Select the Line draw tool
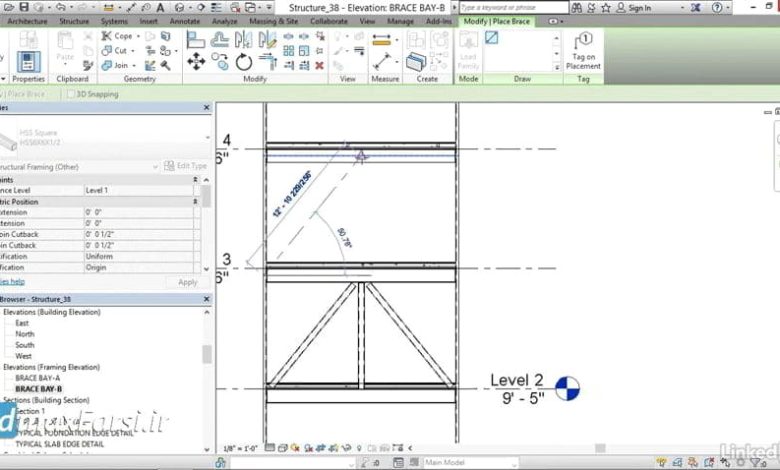Viewport: 780px width, 470px height. (x=491, y=38)
